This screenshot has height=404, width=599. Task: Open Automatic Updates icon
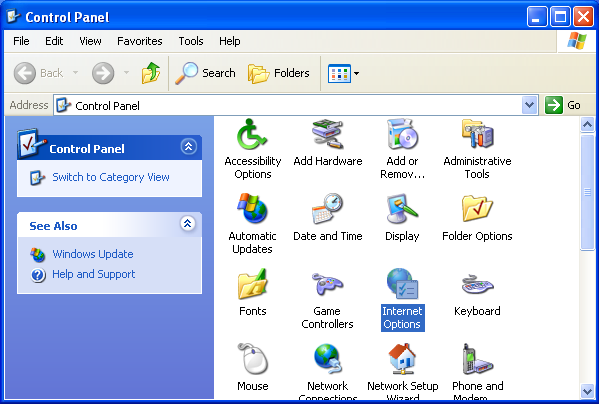[252, 209]
